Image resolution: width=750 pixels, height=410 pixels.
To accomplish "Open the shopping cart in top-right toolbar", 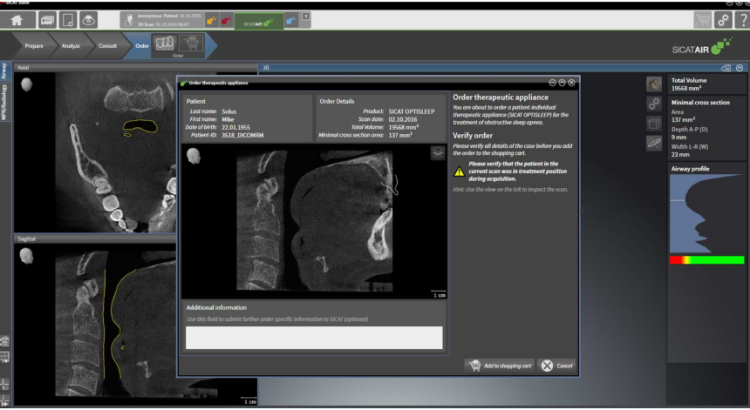I will 703,20.
